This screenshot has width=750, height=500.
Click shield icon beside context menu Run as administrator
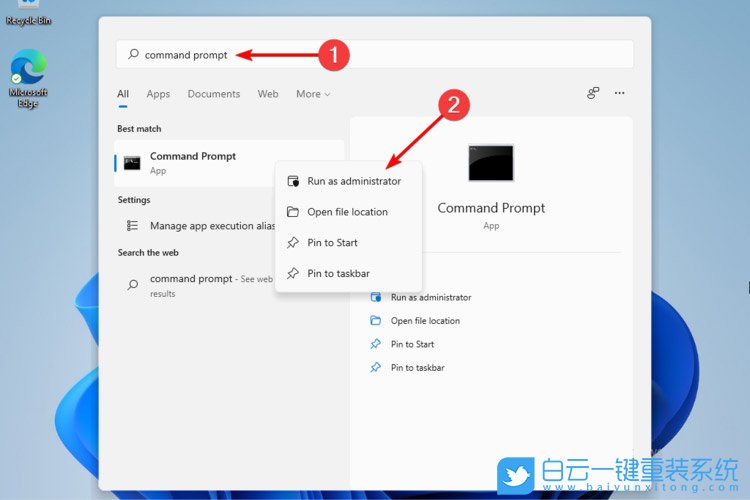click(x=293, y=181)
